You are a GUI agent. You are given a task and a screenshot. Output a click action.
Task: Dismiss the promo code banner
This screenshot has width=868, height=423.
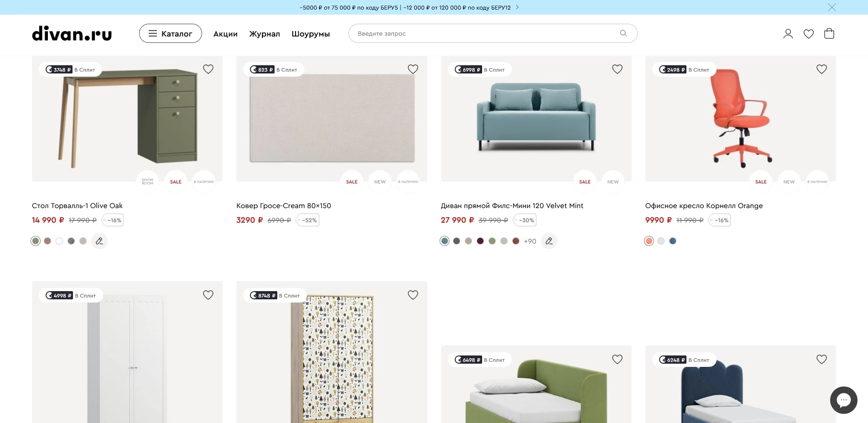[832, 7]
